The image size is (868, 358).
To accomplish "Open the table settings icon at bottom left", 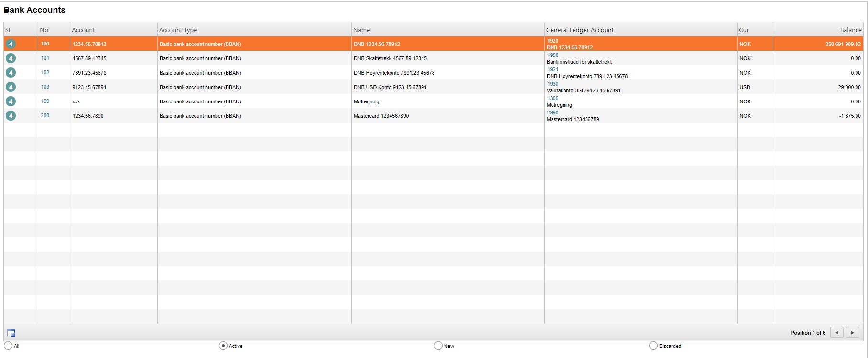I will click(11, 333).
